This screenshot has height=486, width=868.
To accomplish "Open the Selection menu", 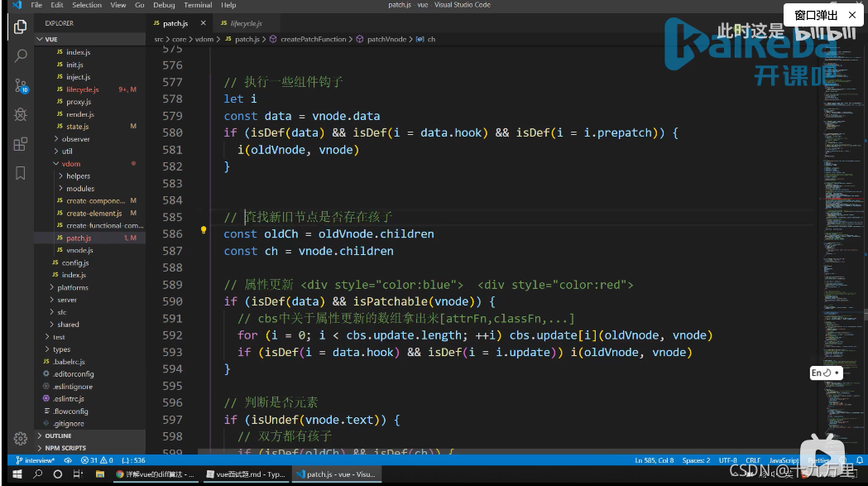I will 87,5.
